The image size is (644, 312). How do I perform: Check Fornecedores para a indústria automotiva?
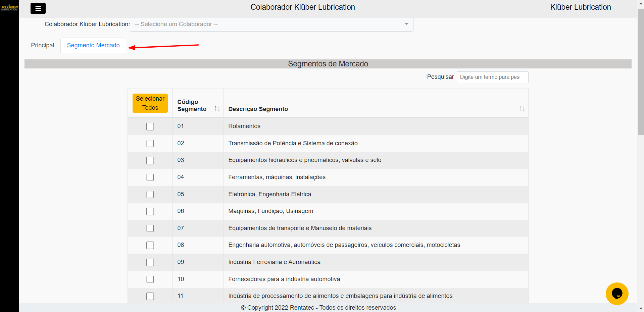pos(150,279)
